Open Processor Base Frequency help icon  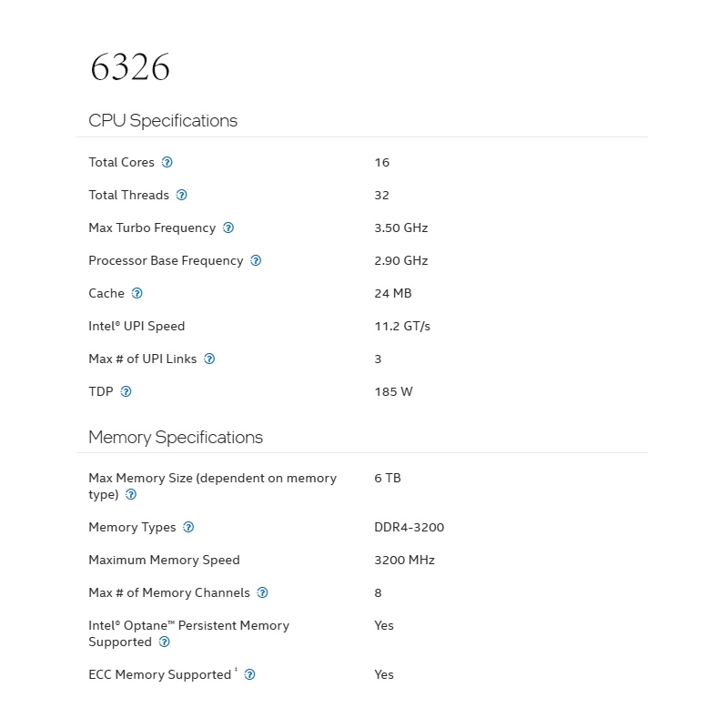pos(256,260)
